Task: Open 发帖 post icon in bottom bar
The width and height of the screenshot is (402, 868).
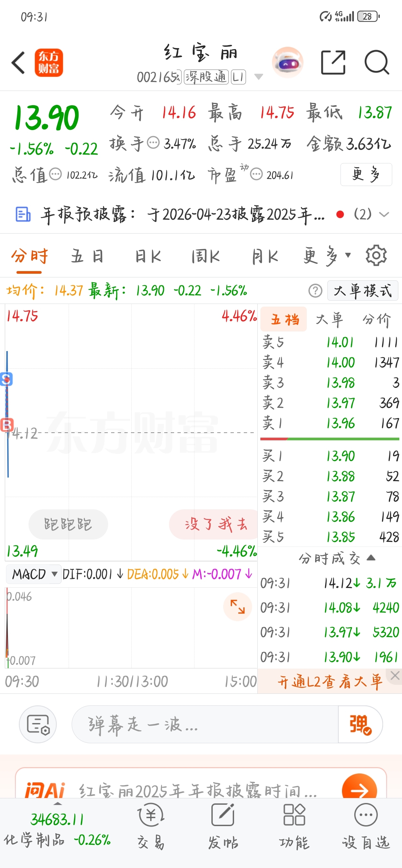Action: tap(223, 826)
